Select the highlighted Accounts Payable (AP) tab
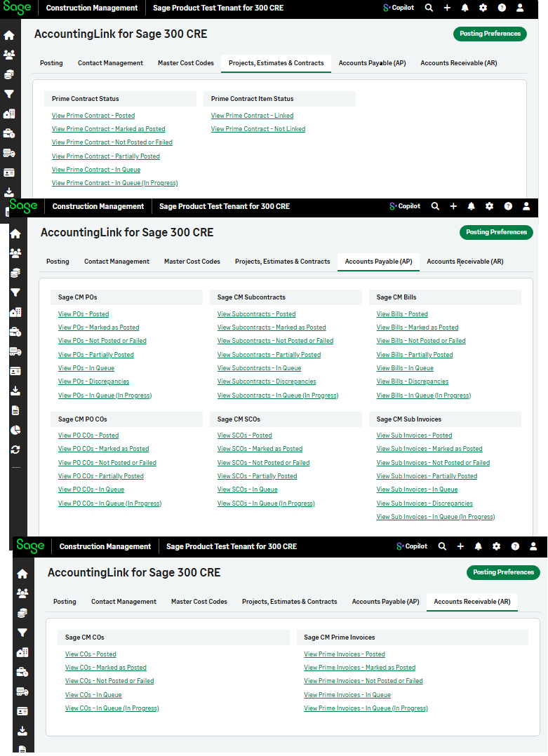 378,262
